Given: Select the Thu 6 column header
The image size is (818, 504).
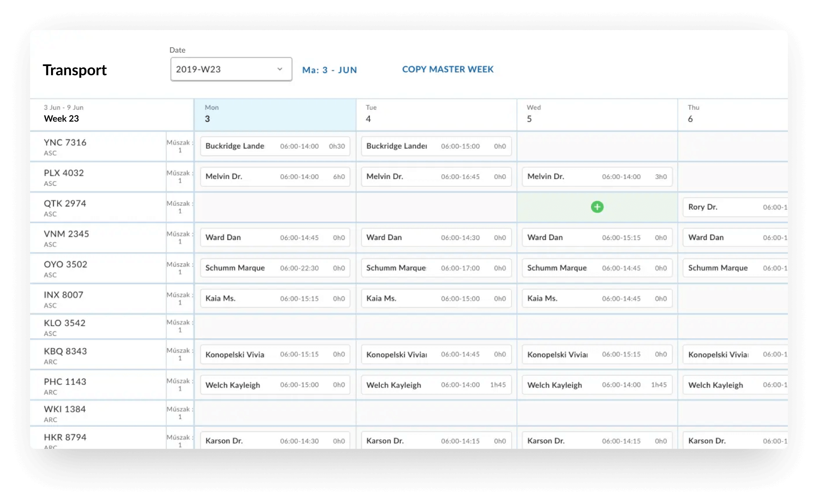Looking at the screenshot, I should coord(732,114).
